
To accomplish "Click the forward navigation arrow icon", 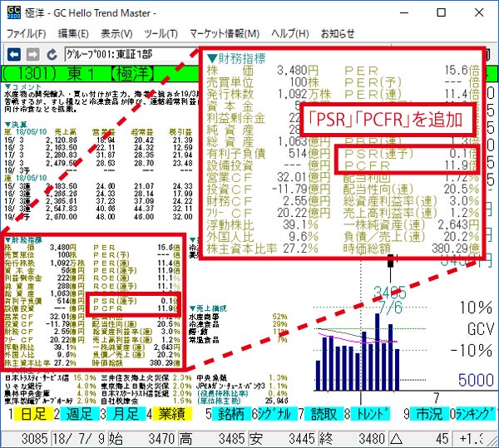I will [x=33, y=55].
